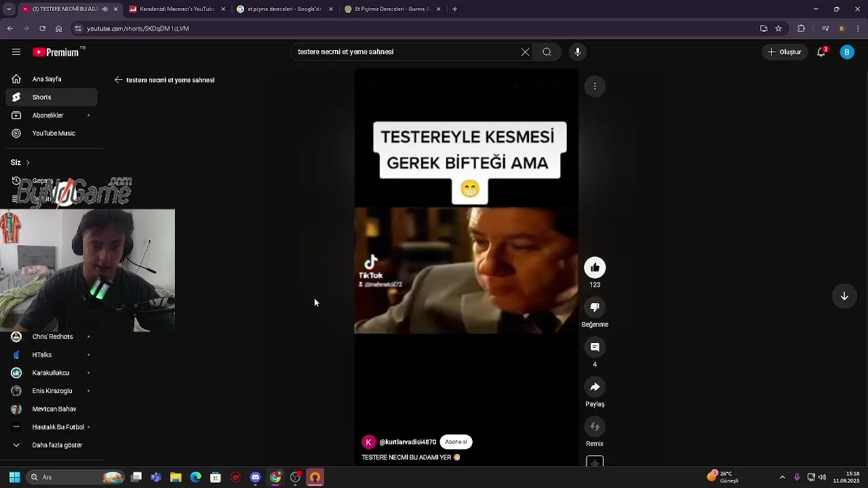Open Discord from the taskbar
The image size is (868, 488).
(x=255, y=477)
